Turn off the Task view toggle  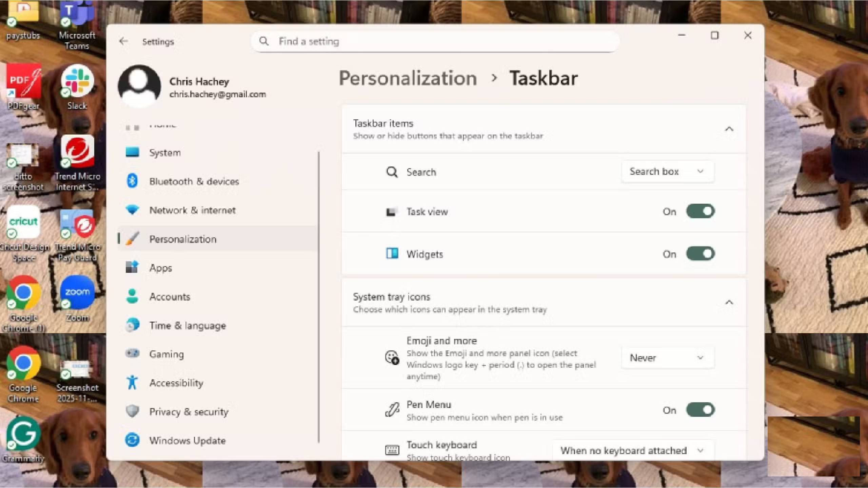(700, 211)
